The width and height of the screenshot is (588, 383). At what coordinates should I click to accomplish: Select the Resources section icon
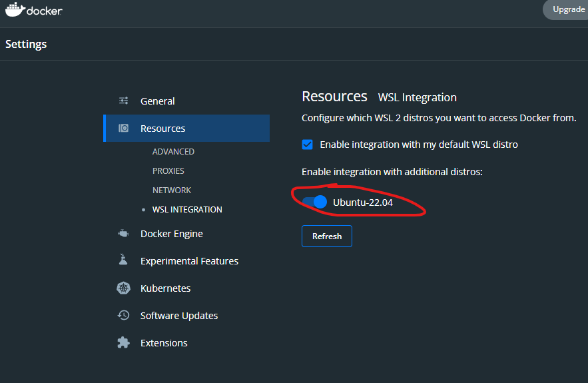123,129
